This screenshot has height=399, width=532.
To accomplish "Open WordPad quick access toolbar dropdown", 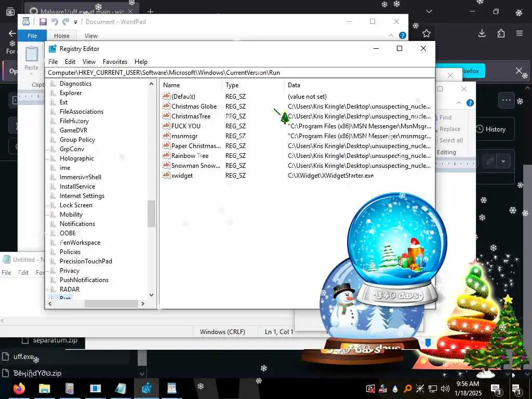I will [75, 22].
